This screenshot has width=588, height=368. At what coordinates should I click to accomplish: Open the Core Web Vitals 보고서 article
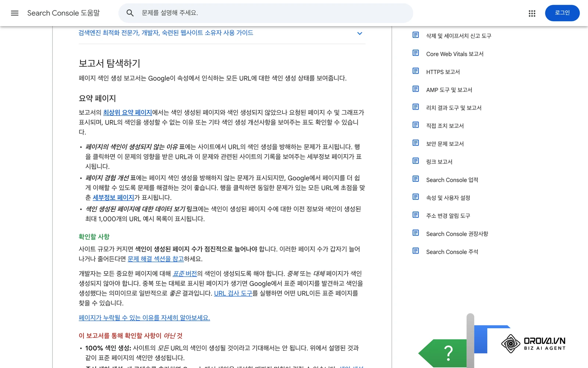(x=455, y=54)
